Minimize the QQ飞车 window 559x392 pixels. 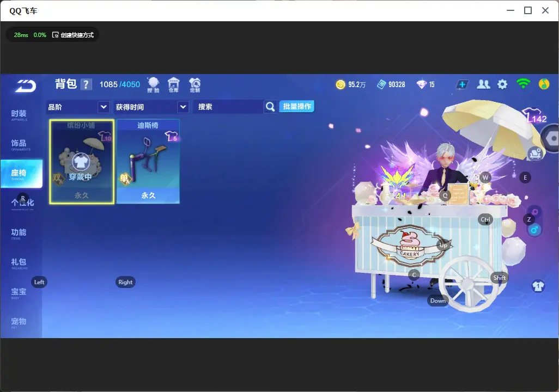[511, 10]
